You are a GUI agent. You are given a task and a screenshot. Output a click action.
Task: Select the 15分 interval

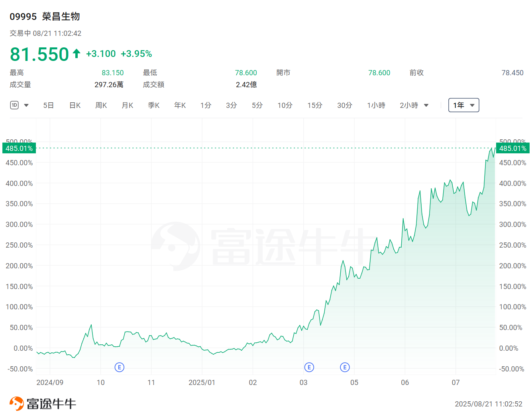(315, 105)
